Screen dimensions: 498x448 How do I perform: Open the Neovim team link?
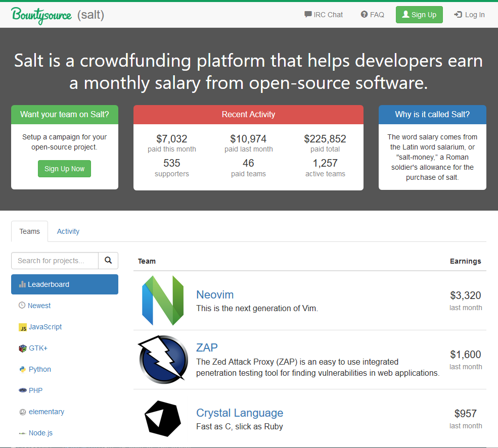[215, 295]
